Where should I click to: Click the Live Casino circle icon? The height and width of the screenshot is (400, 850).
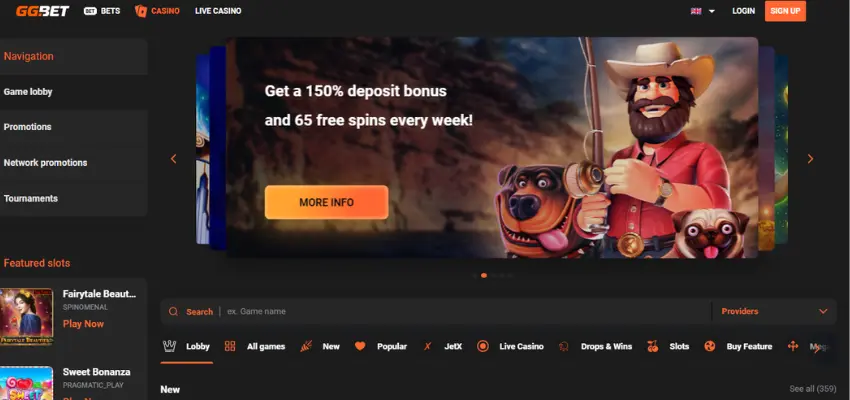(482, 346)
